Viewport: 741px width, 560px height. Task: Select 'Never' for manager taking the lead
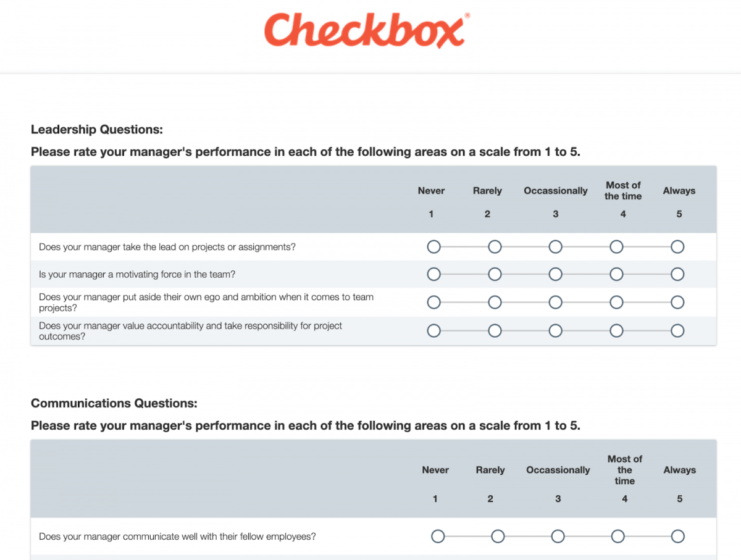433,246
